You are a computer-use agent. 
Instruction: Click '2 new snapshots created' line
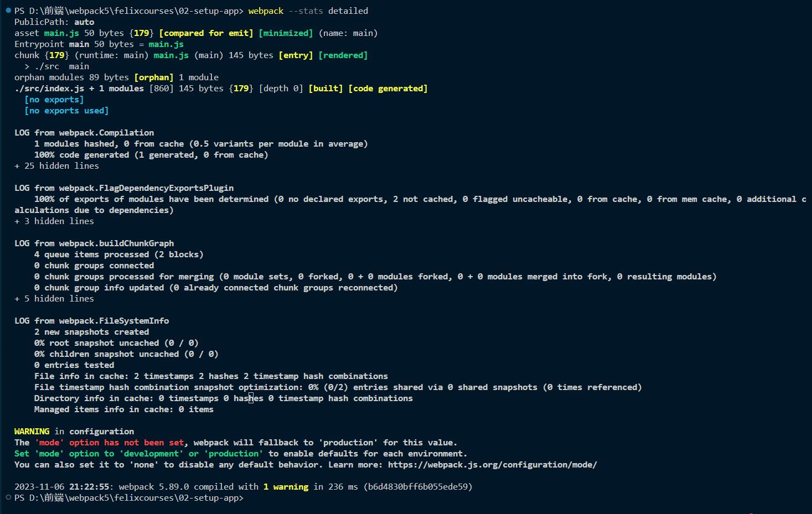92,332
